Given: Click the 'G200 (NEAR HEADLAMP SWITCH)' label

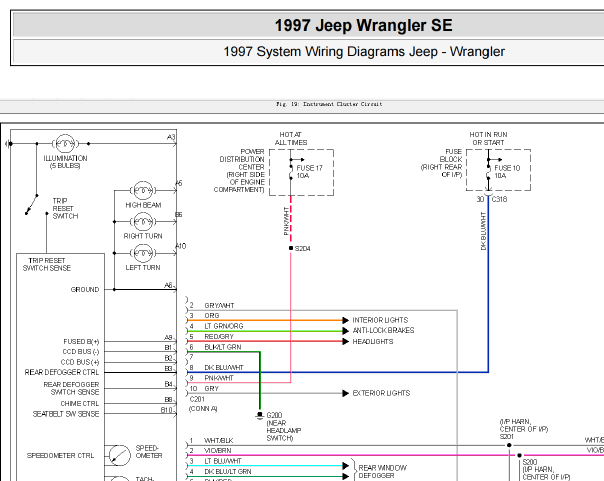Looking at the screenshot, I should (x=284, y=427).
